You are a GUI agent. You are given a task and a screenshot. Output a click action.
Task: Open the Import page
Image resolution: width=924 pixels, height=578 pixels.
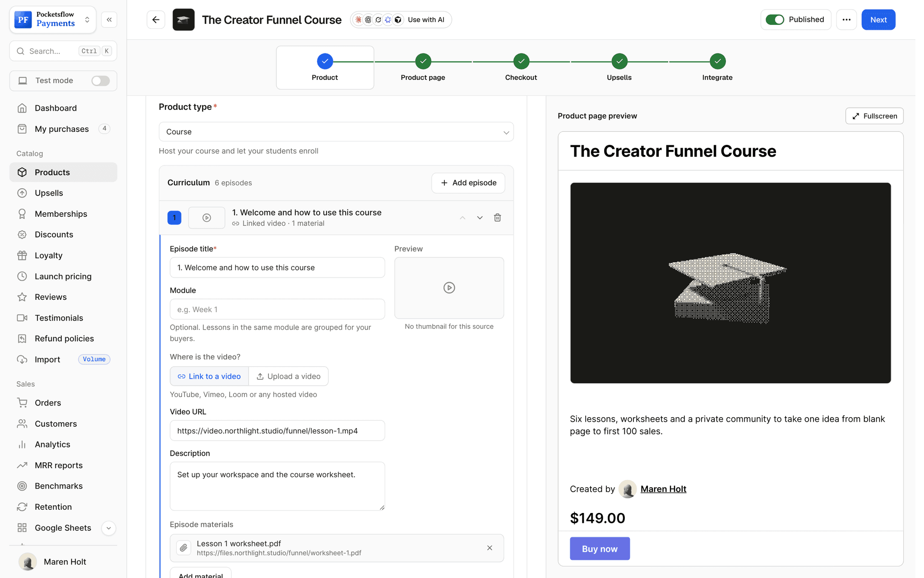click(63, 359)
